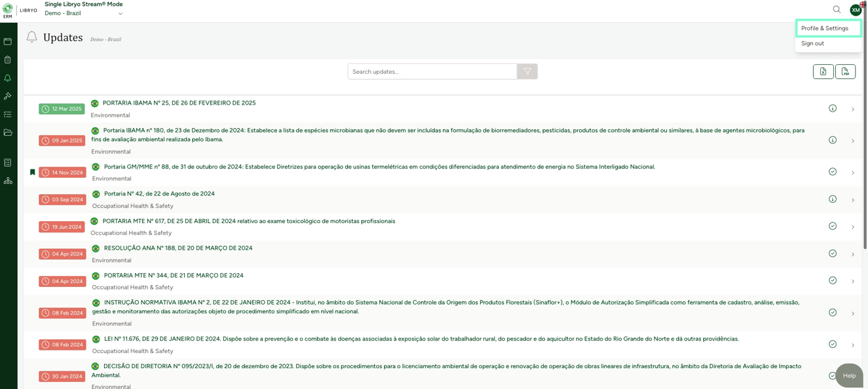Open the dashboard window icon in sidebar
This screenshot has height=389, width=868.
coord(8,42)
